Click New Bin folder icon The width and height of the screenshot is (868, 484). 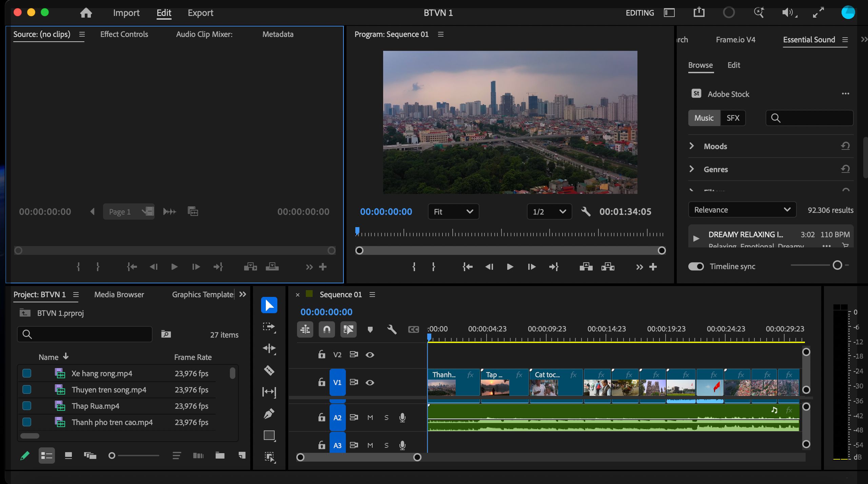point(220,455)
